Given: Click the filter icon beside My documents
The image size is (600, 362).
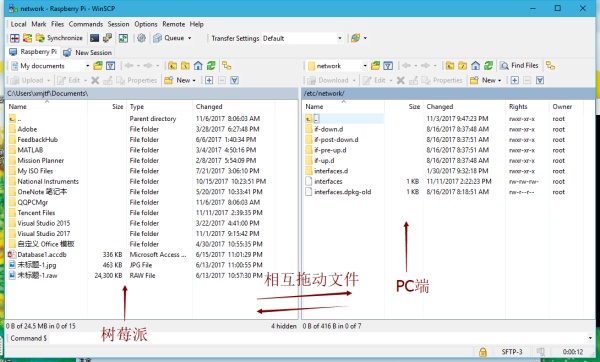Looking at the screenshot, I should (111, 66).
